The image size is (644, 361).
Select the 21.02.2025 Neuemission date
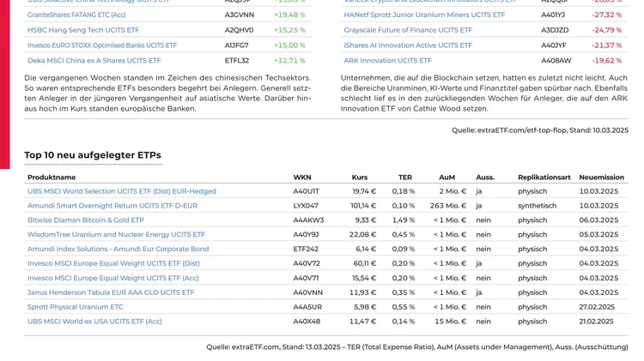click(x=596, y=322)
